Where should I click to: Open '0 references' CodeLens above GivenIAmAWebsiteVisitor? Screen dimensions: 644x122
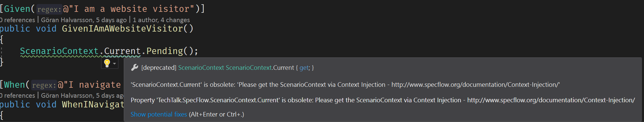[x=18, y=20]
